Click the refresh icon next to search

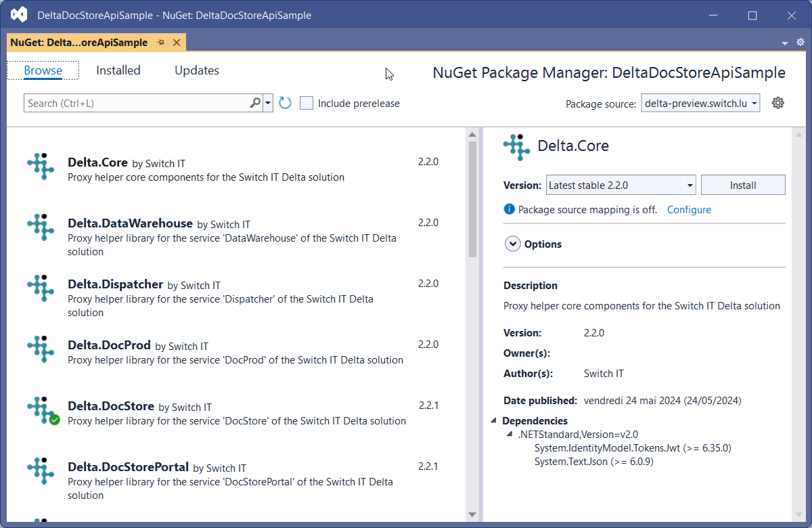285,103
